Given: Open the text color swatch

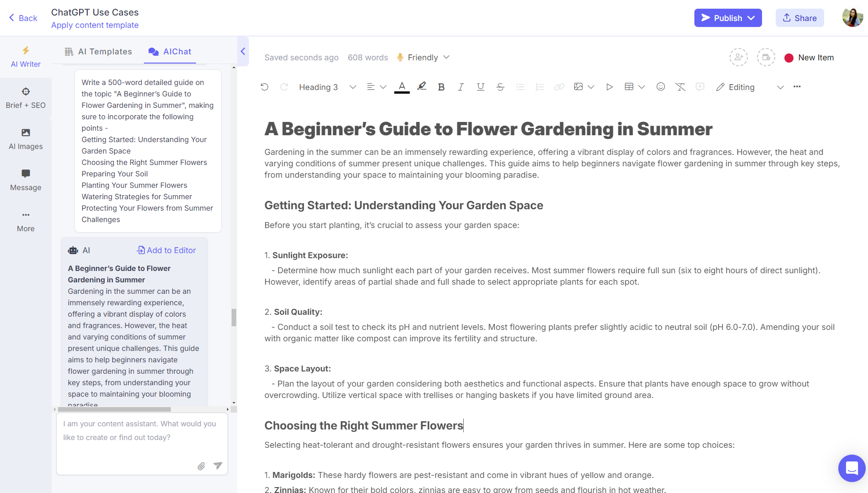Looking at the screenshot, I should click(x=402, y=87).
